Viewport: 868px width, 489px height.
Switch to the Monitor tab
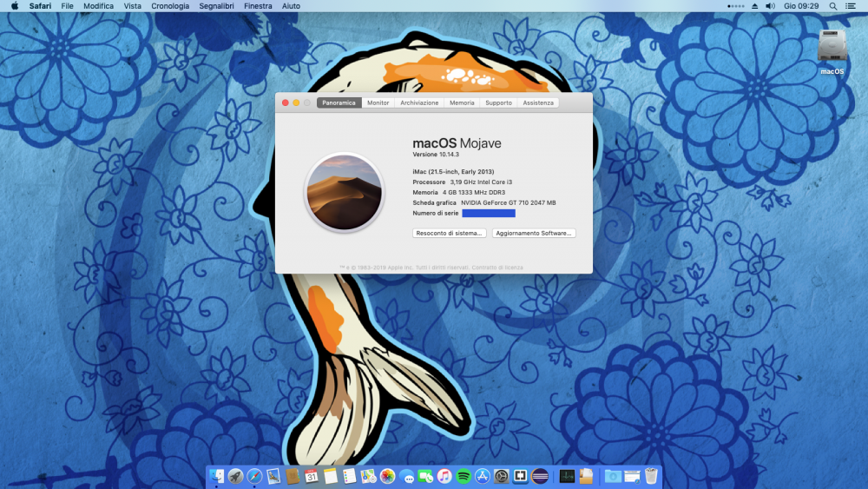378,102
